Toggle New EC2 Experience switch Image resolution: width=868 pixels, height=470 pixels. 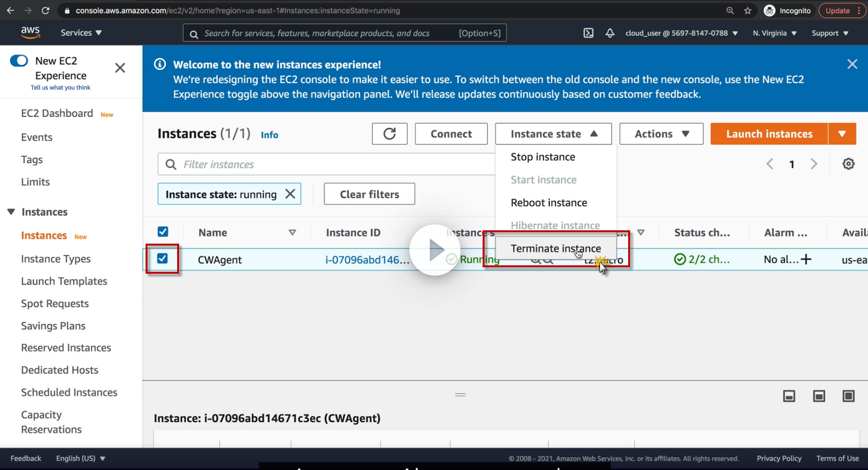[x=19, y=61]
